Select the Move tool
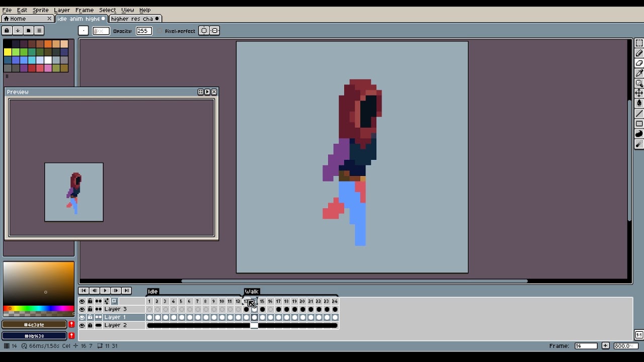This screenshot has width=644, height=362. tap(639, 93)
